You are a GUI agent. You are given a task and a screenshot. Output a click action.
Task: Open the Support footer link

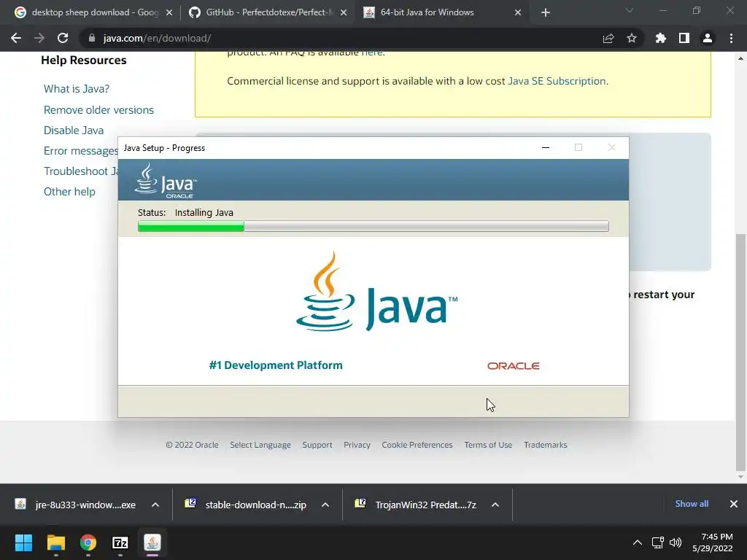317,445
